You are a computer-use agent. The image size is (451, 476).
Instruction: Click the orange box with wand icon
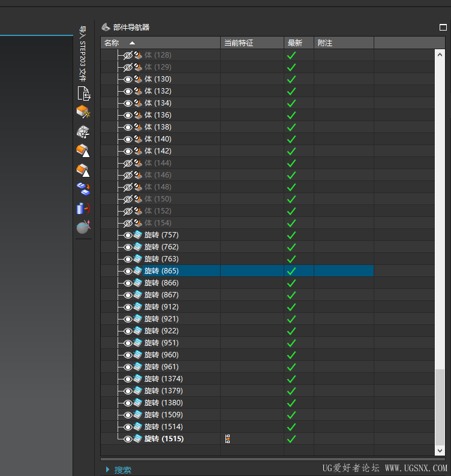pos(83,112)
